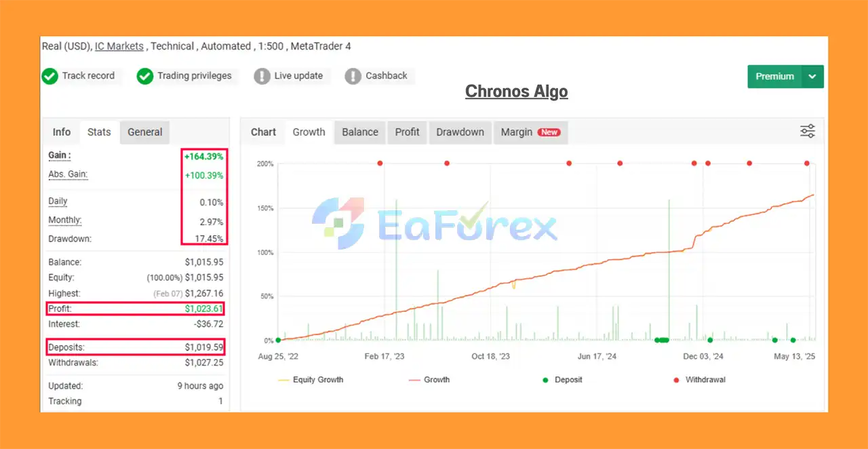
Task: Click the Gain label
Action: (x=60, y=155)
